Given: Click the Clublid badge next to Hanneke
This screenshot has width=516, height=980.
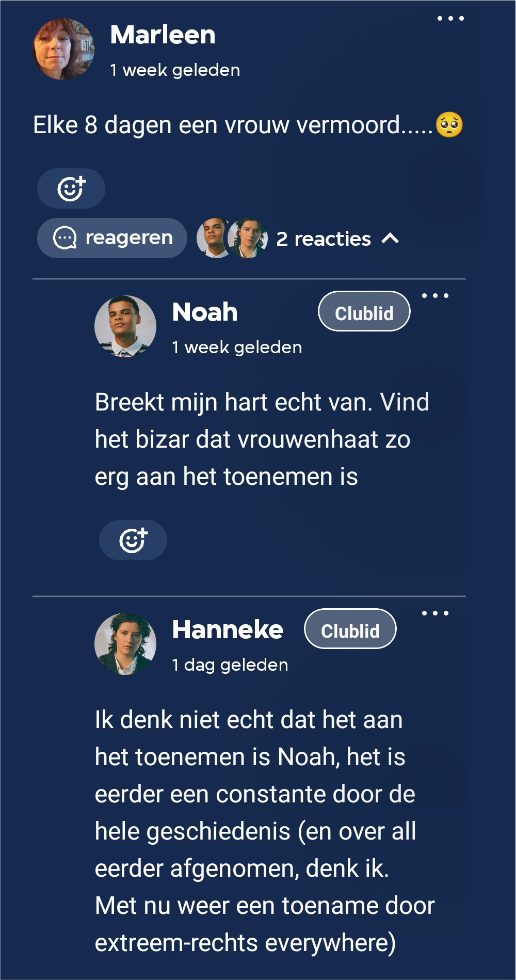Looking at the screenshot, I should click(350, 629).
